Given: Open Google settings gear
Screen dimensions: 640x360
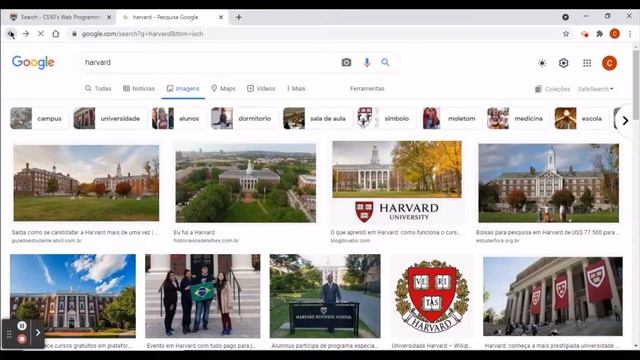Looking at the screenshot, I should tap(563, 63).
